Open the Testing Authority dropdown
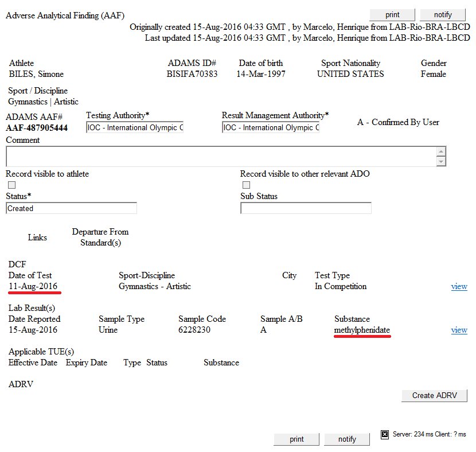 point(135,127)
